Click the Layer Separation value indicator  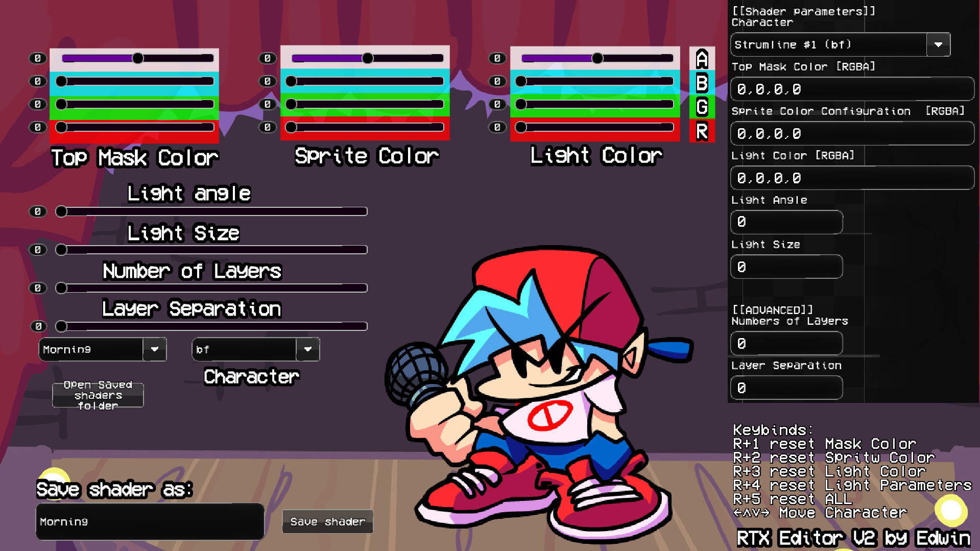[38, 326]
